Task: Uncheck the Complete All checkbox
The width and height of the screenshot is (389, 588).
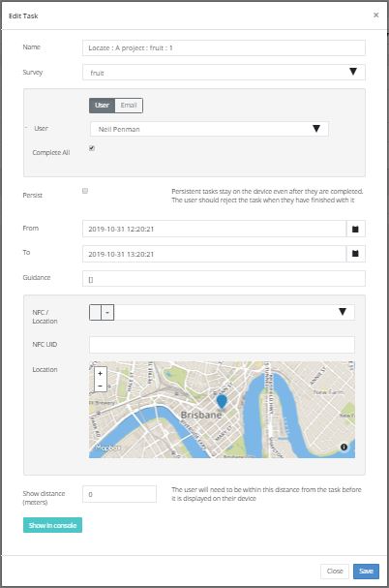Action: pos(92,148)
